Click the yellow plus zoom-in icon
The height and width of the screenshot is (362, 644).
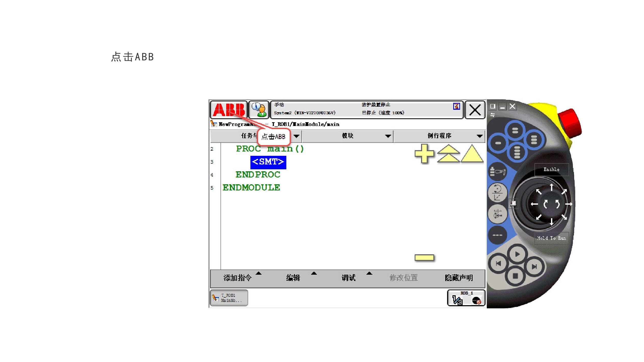424,154
